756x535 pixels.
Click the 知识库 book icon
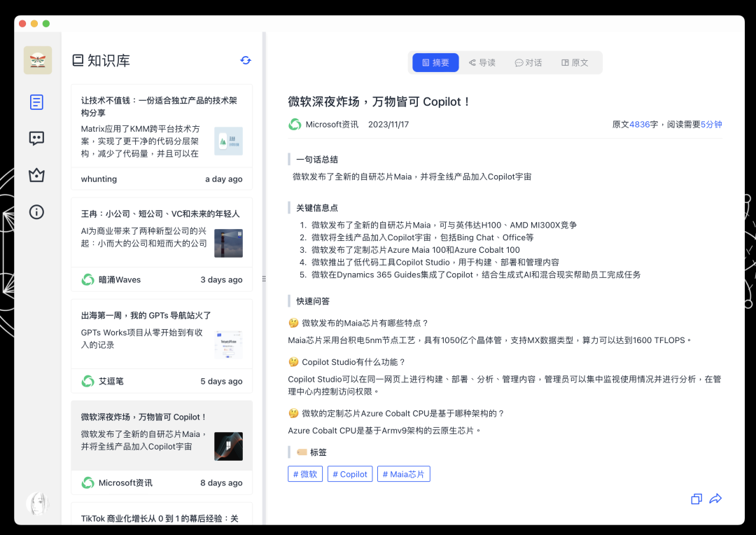click(78, 60)
